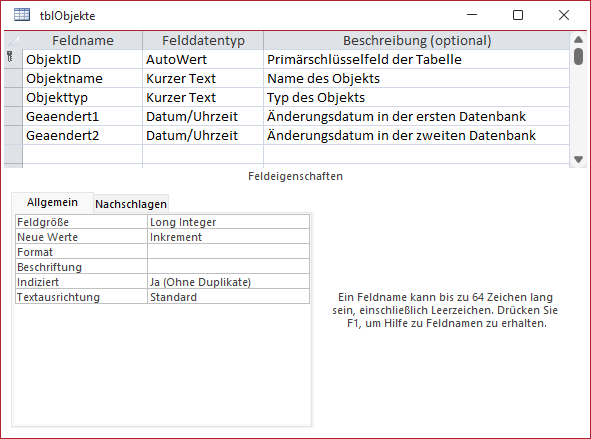Click the tblObjekte table icon in title bar
The height and width of the screenshot is (439, 591).
22,15
